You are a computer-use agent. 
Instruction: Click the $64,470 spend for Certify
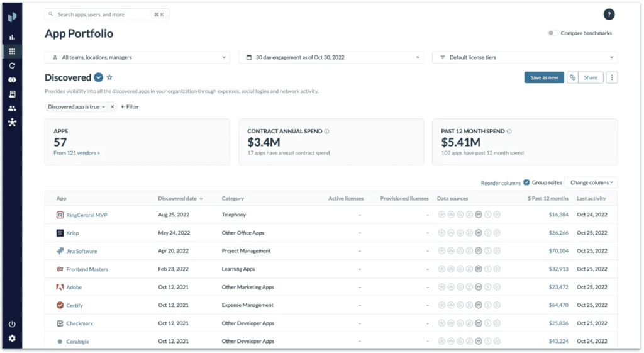(558, 305)
